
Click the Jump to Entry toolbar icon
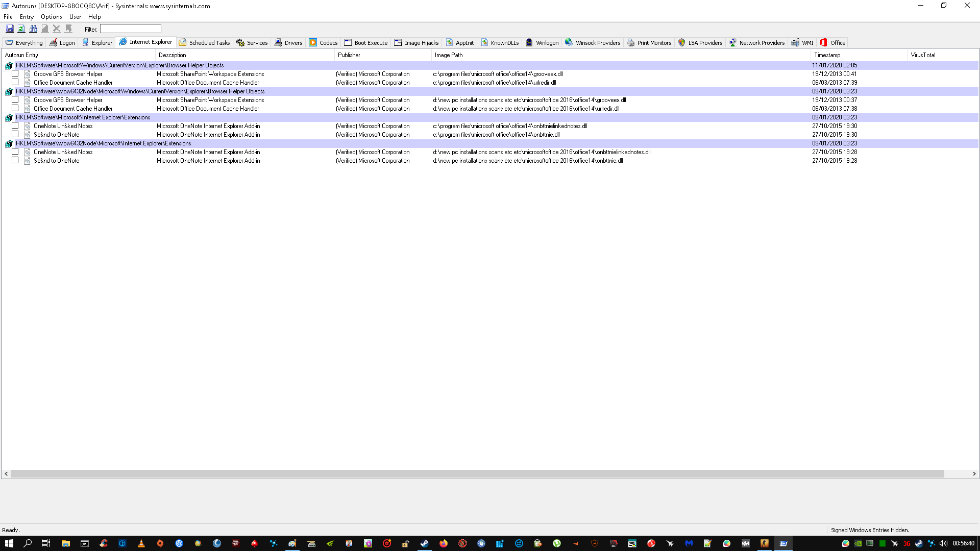tap(69, 29)
